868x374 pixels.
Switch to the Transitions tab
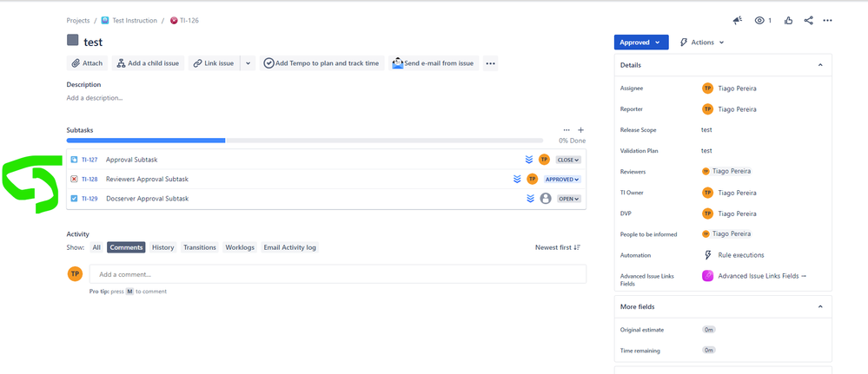199,247
